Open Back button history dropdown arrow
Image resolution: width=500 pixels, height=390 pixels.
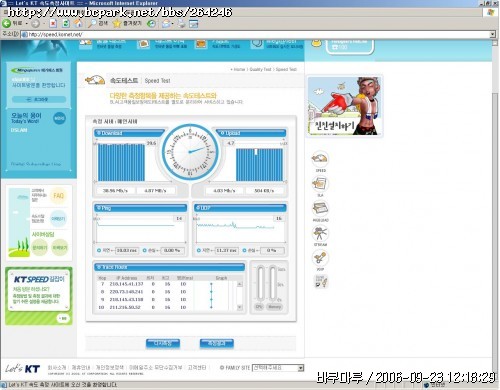[27, 23]
